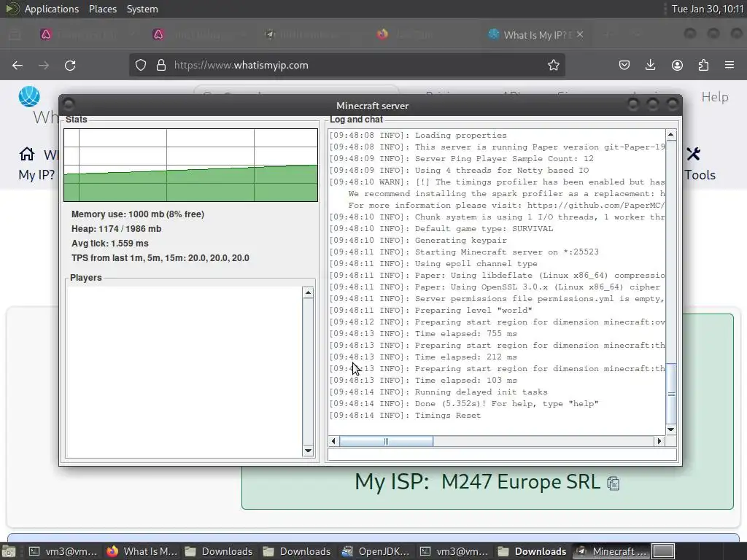Click the Minecraft server window menu button

click(x=68, y=104)
